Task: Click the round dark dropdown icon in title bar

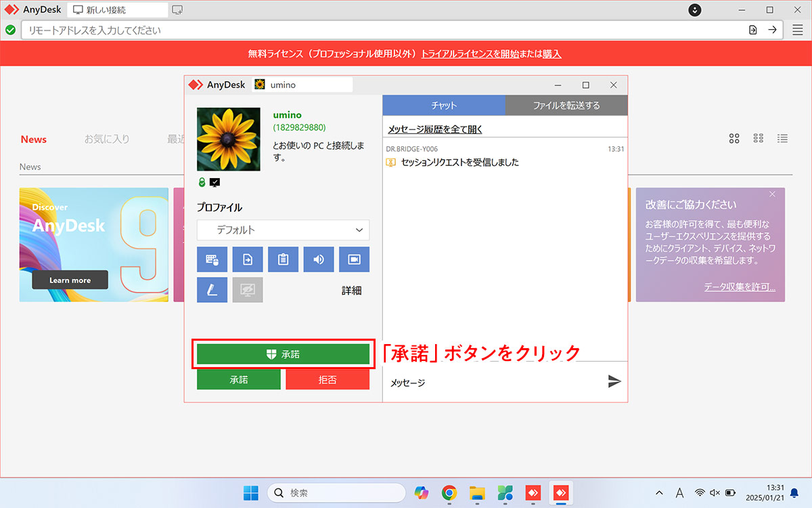Action: click(695, 10)
